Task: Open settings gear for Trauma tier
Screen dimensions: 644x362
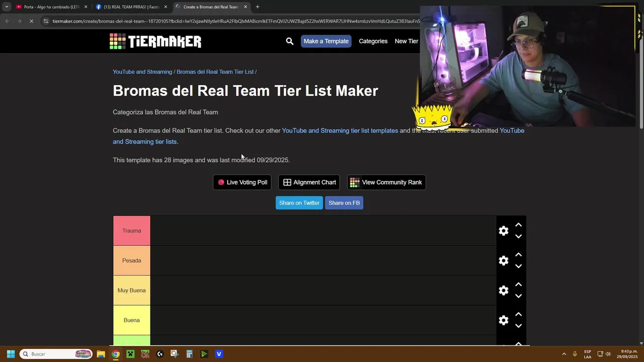Action: (x=504, y=231)
